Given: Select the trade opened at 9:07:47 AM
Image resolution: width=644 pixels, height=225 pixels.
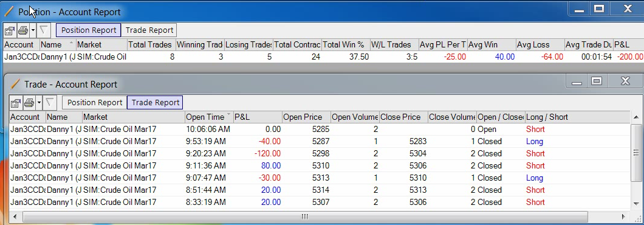Looking at the screenshot, I should tap(320, 178).
